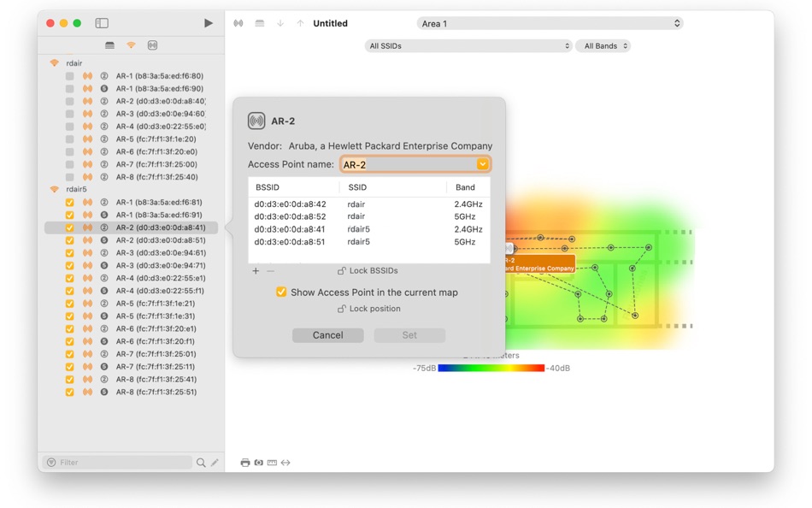Screen dimensions: 812x508
Task: Click the access point icon of AR-4 (d0:d3:e0:22:55:e1)
Action: 87,278
